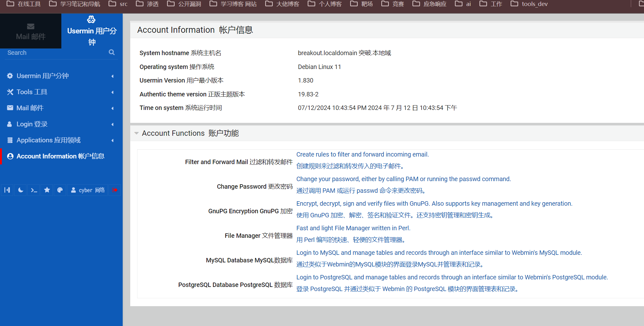The height and width of the screenshot is (326, 644).
Task: Click the Applications menu icon
Action: pyautogui.click(x=10, y=140)
